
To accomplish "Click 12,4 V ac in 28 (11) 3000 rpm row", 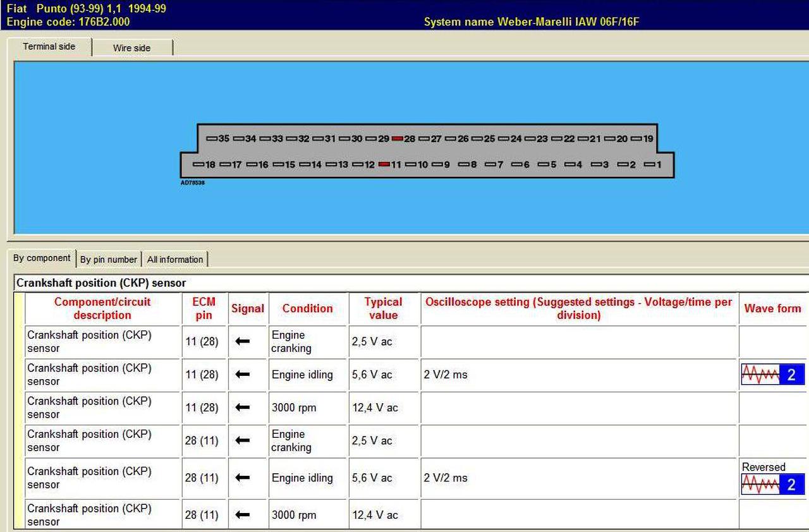I will [375, 515].
